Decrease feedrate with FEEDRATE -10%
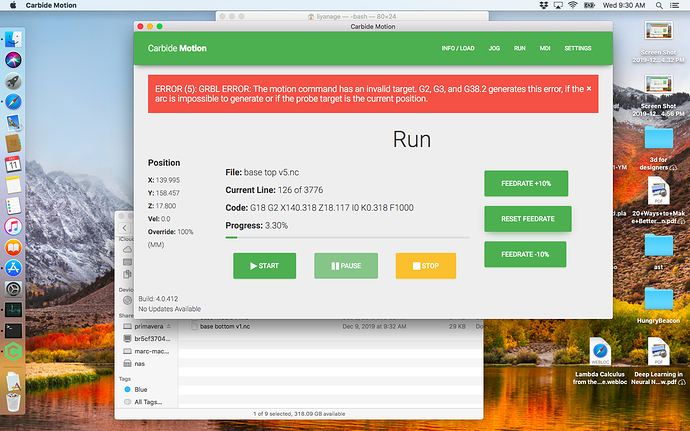 click(x=525, y=254)
